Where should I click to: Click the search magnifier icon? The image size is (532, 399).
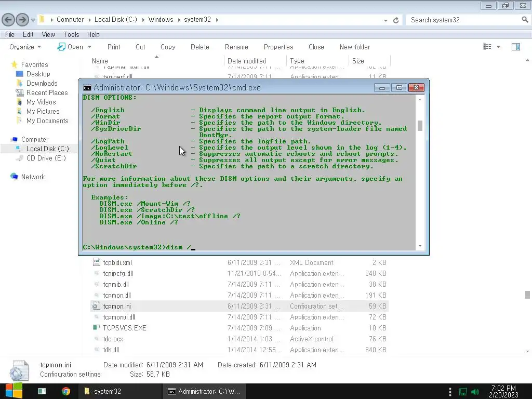(x=525, y=20)
